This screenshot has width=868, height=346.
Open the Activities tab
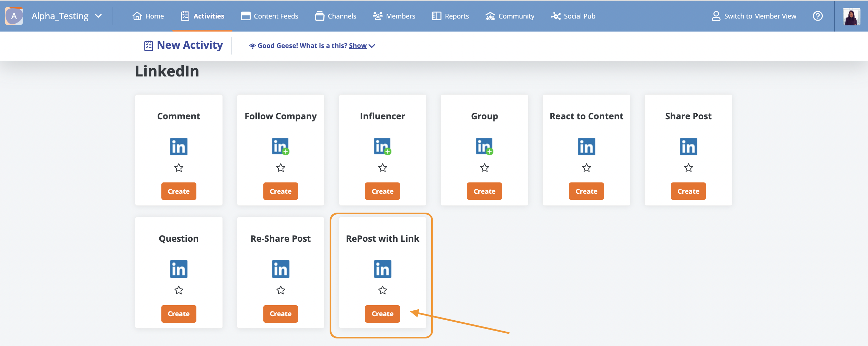click(x=202, y=16)
